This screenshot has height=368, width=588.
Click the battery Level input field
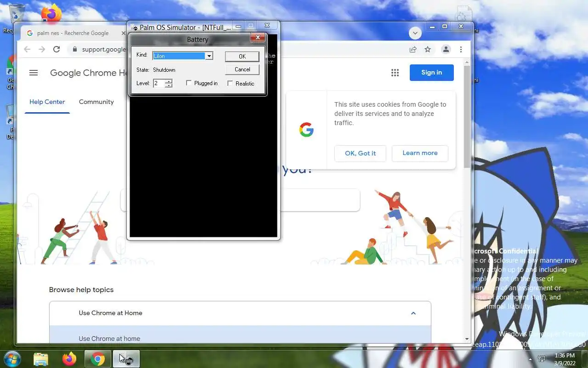[x=159, y=83]
